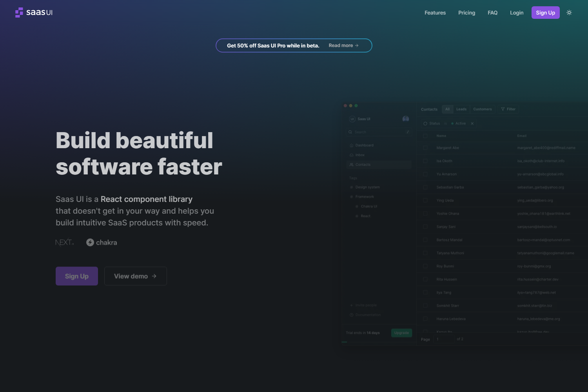Open the Pricing menu item
The image size is (588, 392).
(466, 13)
